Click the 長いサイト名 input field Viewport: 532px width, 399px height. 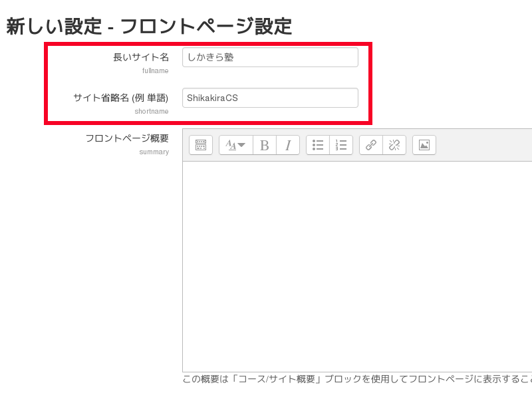click(270, 57)
